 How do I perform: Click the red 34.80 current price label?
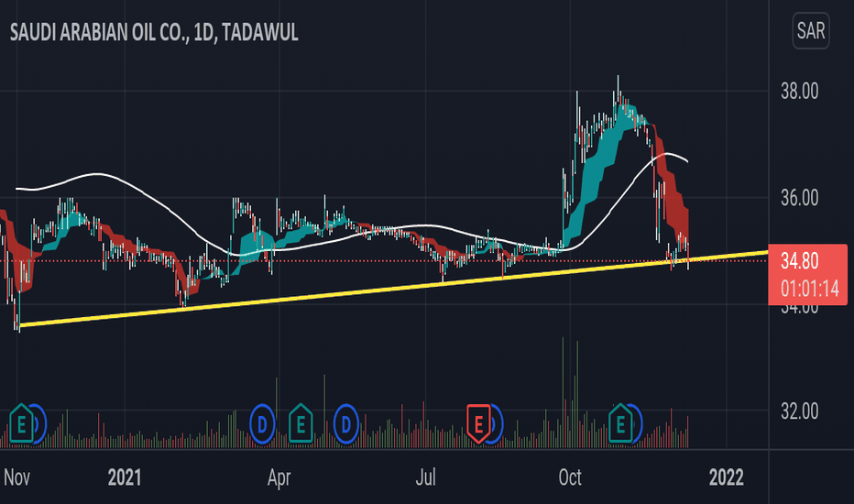(800, 261)
